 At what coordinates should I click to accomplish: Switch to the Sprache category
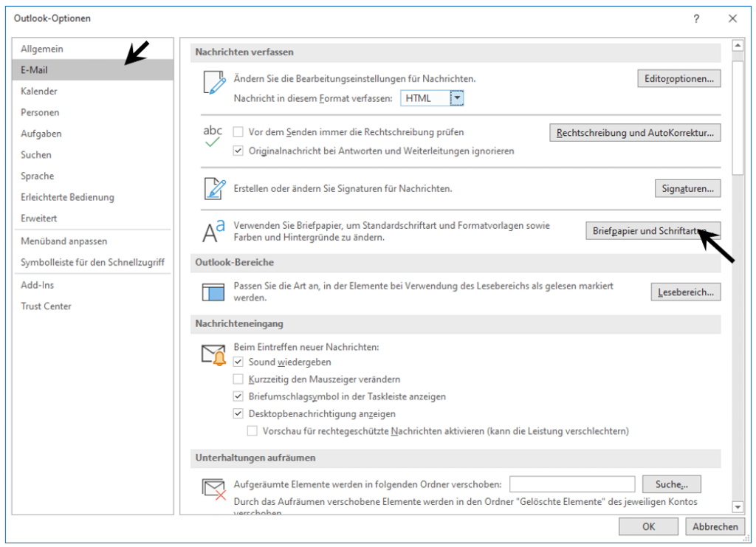click(92, 176)
